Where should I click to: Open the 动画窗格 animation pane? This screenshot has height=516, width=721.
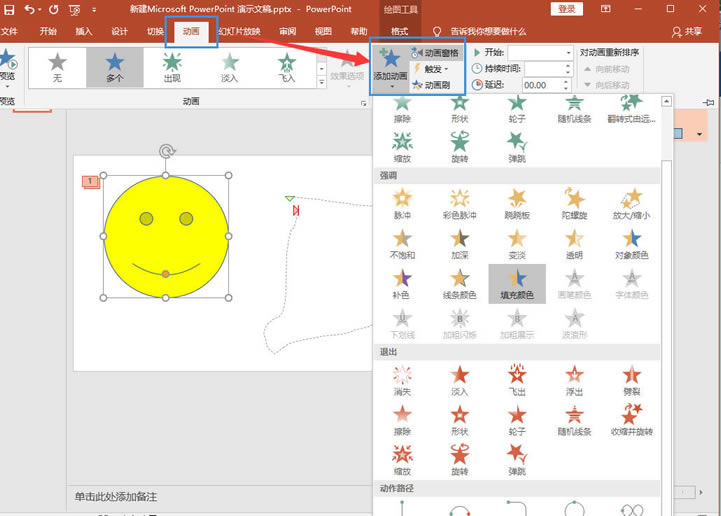click(437, 52)
